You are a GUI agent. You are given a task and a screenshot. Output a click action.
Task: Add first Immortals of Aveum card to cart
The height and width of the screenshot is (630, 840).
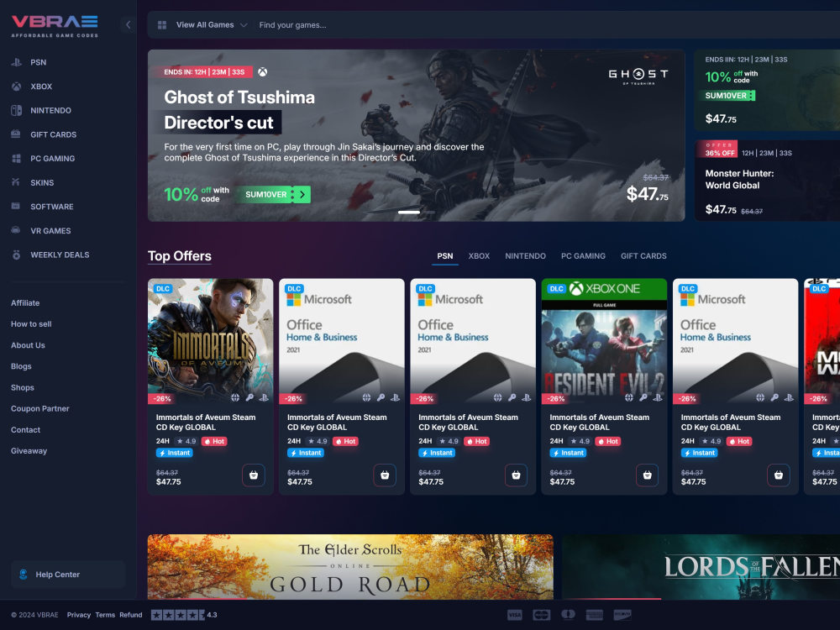click(254, 475)
